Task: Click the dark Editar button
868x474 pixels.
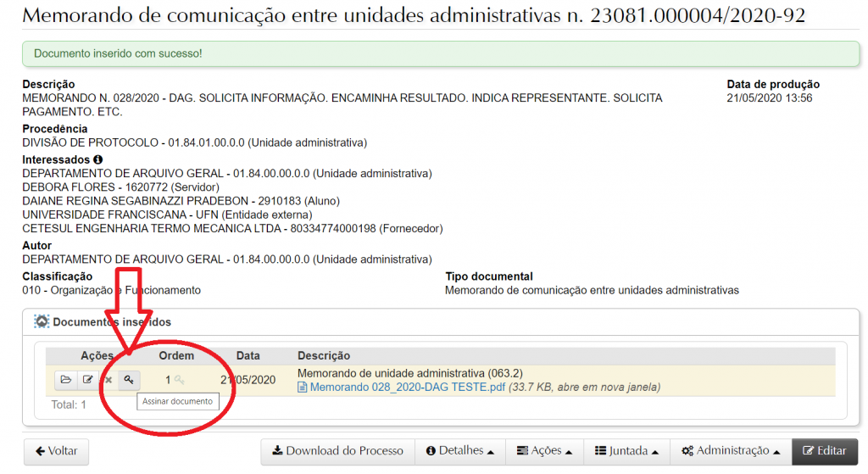Action: pyautogui.click(x=824, y=451)
